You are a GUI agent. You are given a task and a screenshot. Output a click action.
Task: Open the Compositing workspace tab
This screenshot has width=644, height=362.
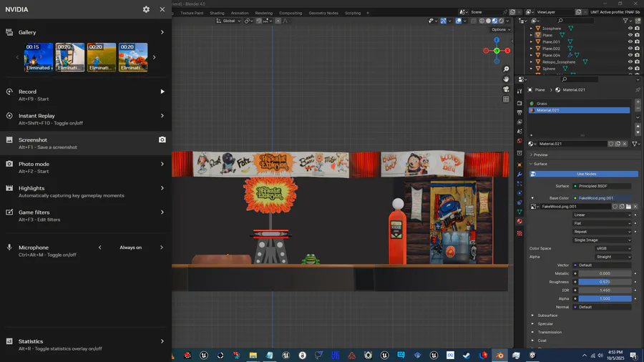click(291, 13)
